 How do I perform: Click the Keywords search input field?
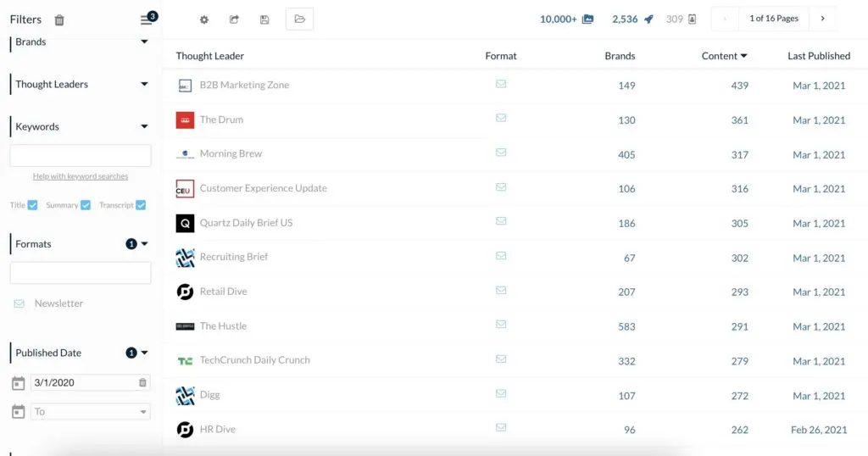(x=81, y=155)
